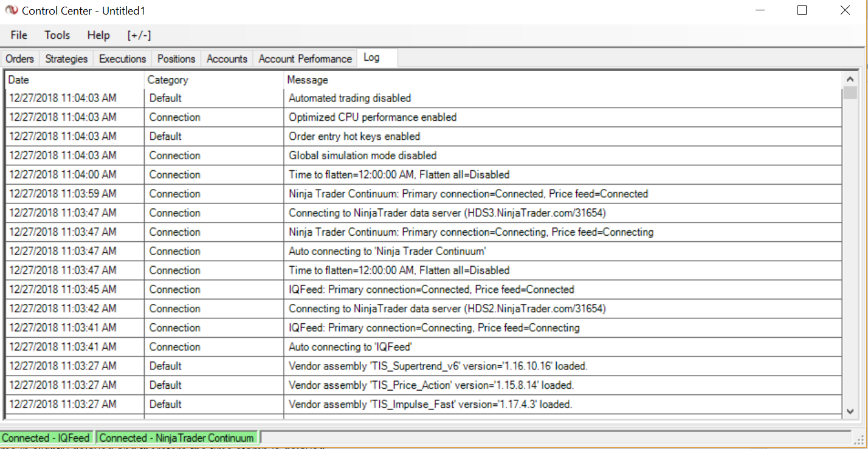Screen dimensions: 868x449
Task: Open the Tools menu
Action: coord(57,35)
